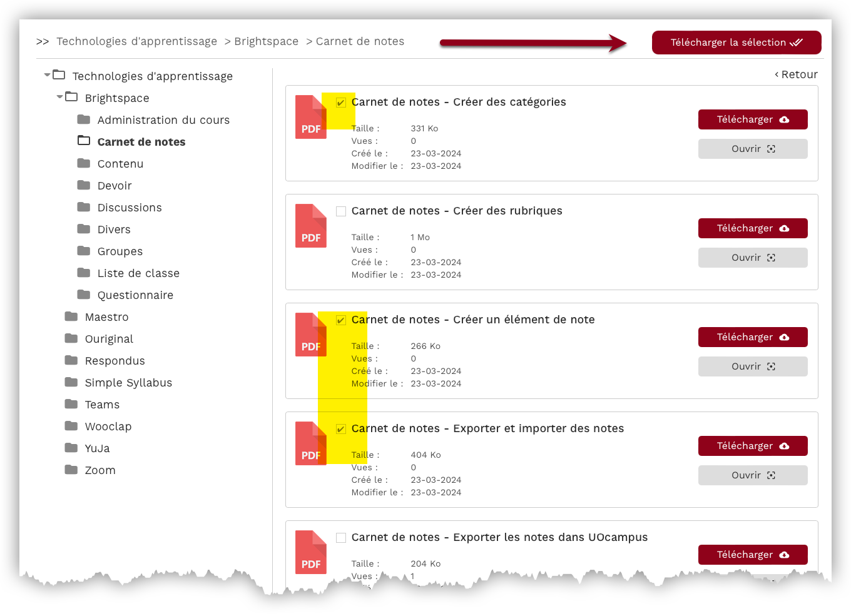Collapse the Technologies d'apprentissage tree node
Viewport: 851px width, 616px height.
click(x=47, y=75)
